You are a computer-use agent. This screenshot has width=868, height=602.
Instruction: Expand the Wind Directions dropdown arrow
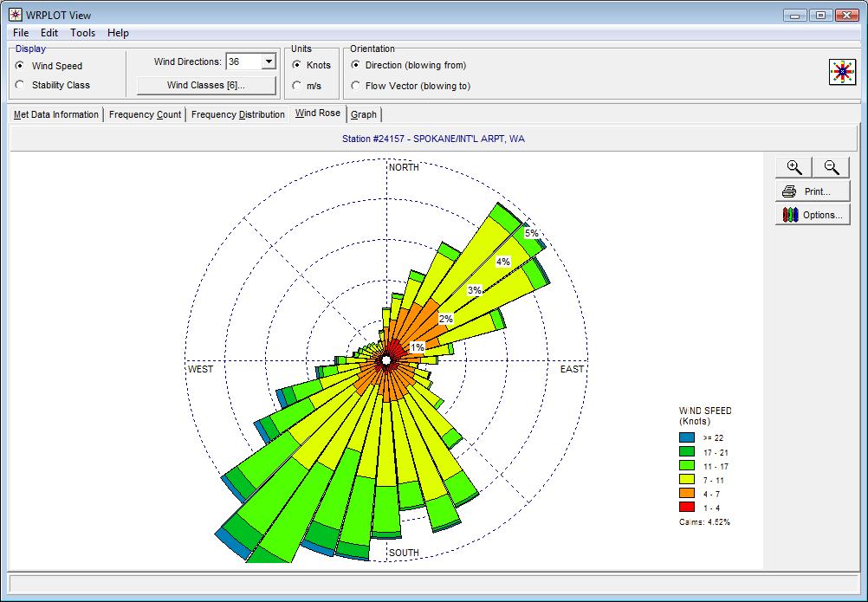click(268, 61)
